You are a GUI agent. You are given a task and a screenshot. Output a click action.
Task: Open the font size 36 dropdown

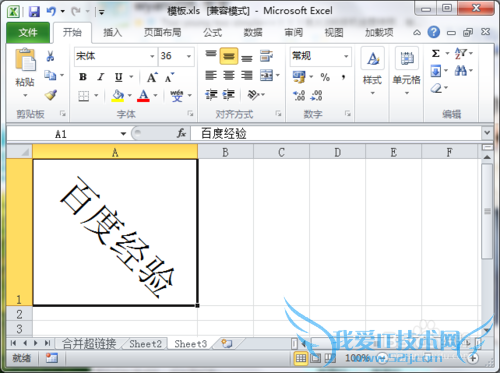click(189, 56)
